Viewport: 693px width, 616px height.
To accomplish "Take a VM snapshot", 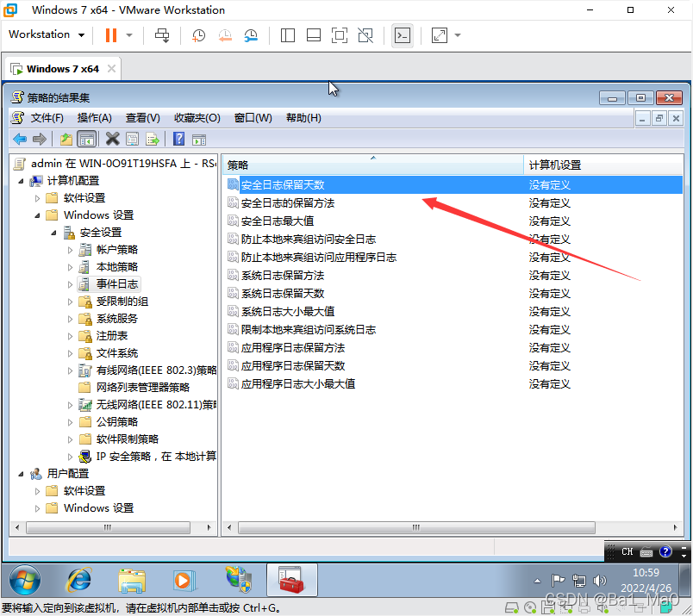I will [x=198, y=35].
